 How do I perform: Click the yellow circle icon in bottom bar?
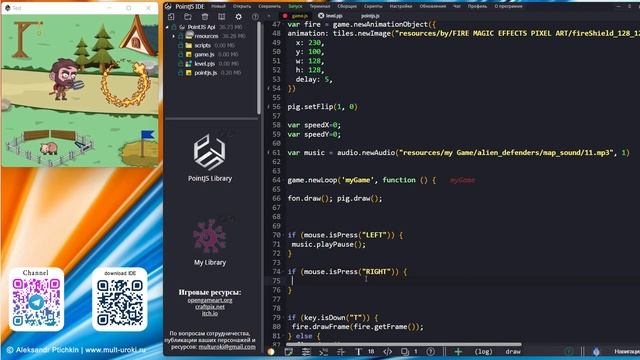click(x=271, y=351)
